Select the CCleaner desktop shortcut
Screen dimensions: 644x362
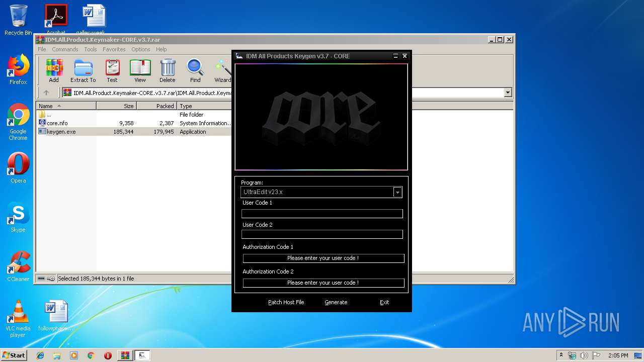pyautogui.click(x=18, y=266)
